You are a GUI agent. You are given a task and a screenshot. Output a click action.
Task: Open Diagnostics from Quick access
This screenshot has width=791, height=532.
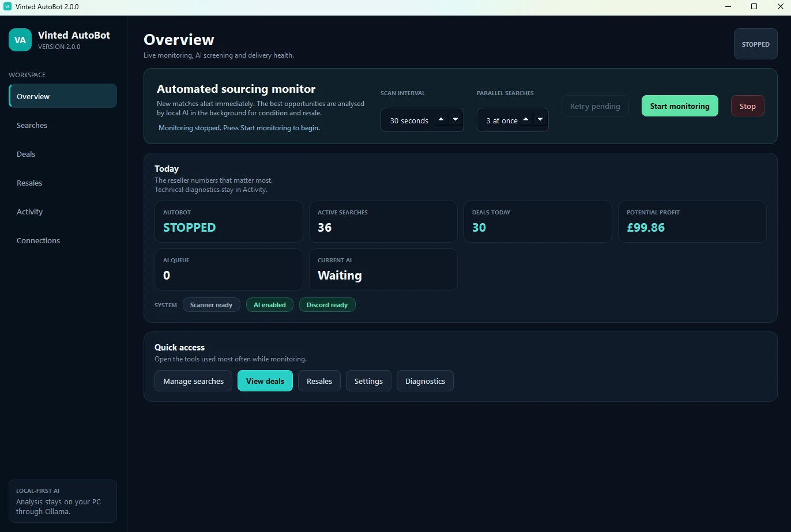click(x=425, y=381)
